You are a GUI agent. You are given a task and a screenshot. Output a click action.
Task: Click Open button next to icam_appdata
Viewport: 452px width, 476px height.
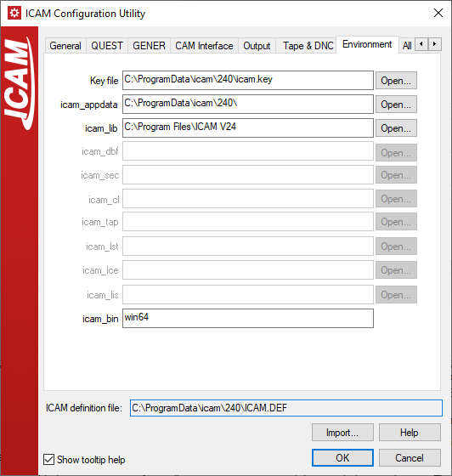point(396,104)
